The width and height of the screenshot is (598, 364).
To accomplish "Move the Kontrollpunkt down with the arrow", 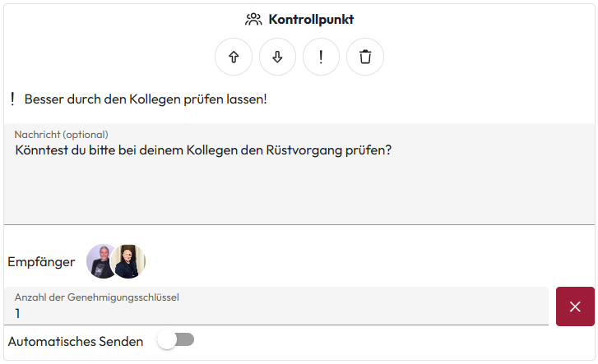I will [277, 57].
